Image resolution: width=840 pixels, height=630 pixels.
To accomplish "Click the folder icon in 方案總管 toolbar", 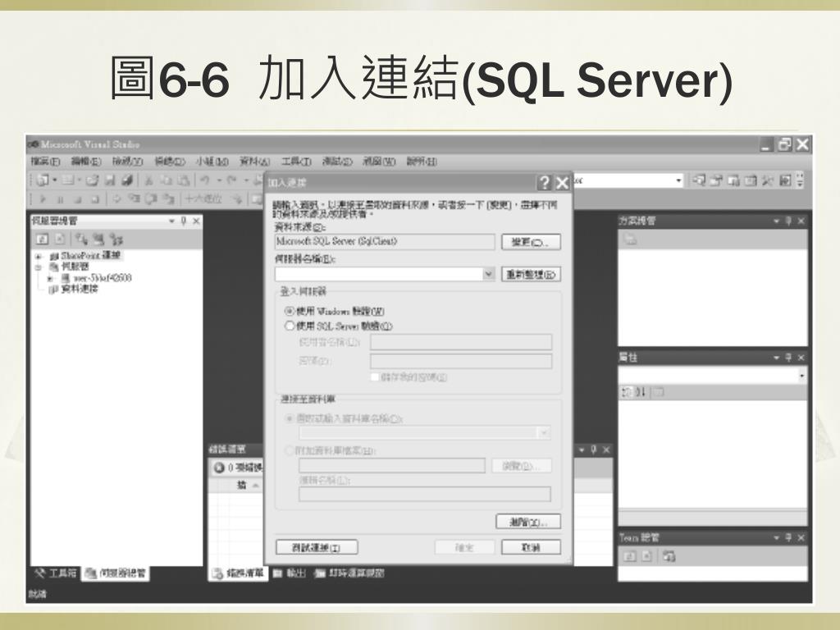I will click(631, 240).
